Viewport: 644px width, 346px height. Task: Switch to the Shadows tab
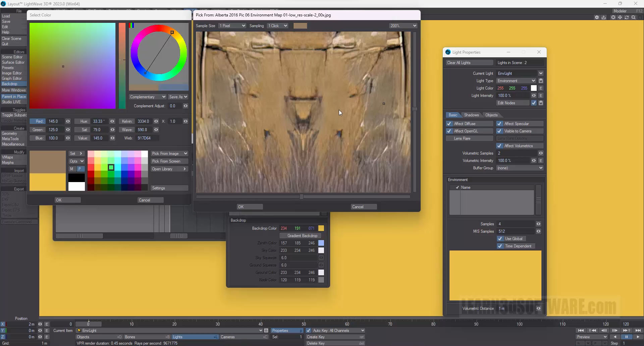471,115
